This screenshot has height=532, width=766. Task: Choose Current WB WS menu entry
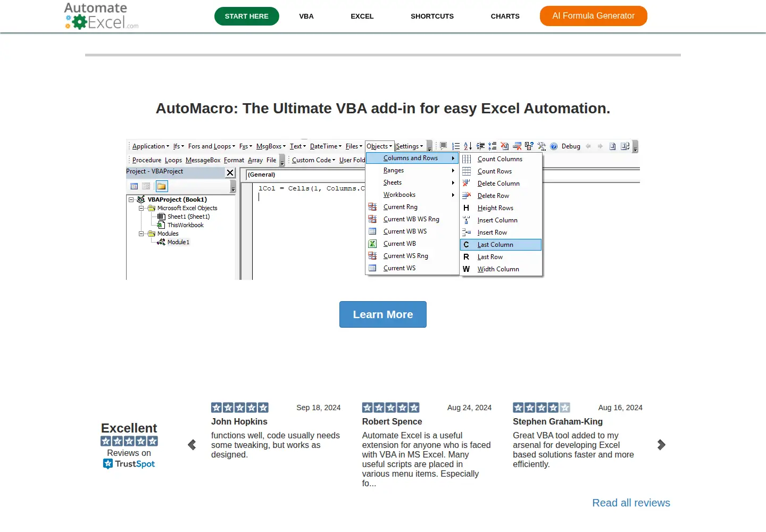412,231
